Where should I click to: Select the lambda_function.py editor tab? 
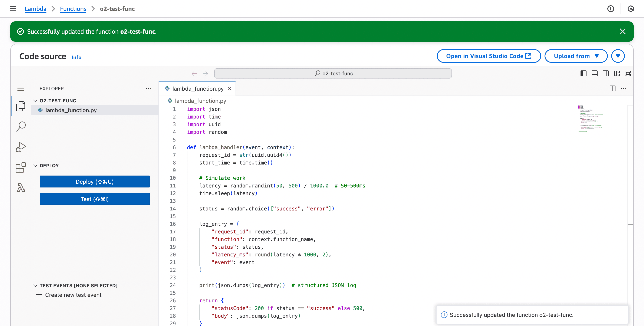click(x=198, y=89)
